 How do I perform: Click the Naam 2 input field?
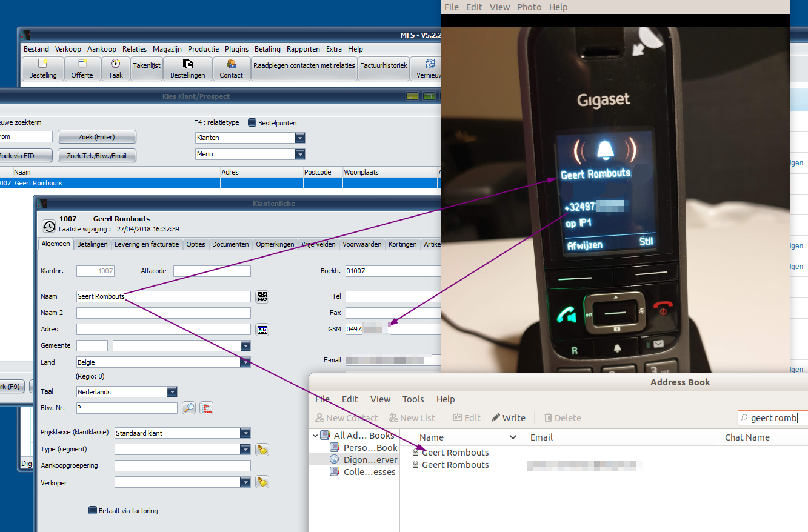164,313
